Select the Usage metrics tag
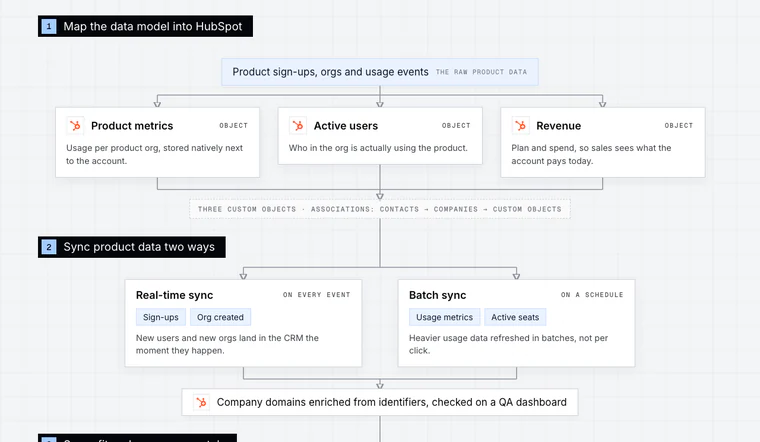This screenshot has height=442, width=760. pos(444,317)
